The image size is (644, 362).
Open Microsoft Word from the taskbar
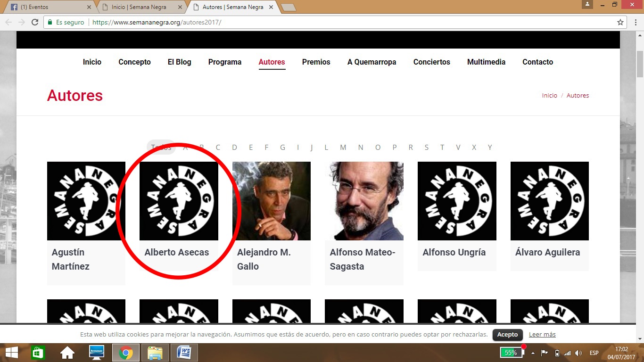point(184,353)
